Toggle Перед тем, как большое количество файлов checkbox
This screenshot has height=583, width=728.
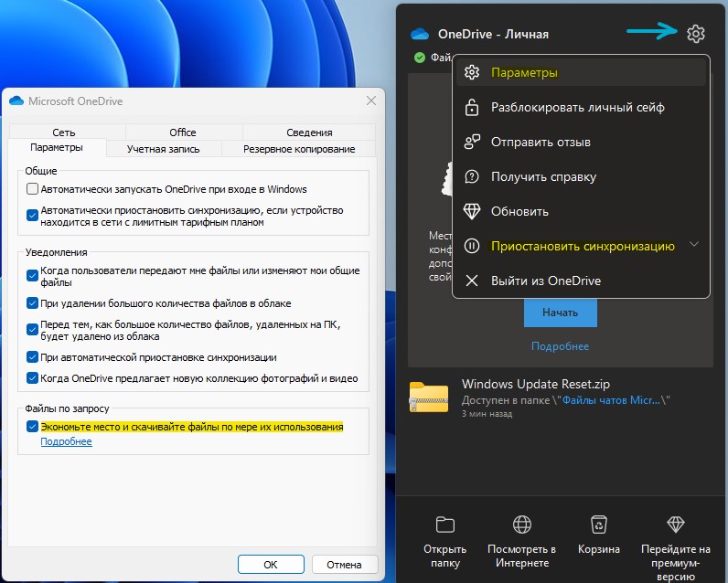pyautogui.click(x=32, y=330)
